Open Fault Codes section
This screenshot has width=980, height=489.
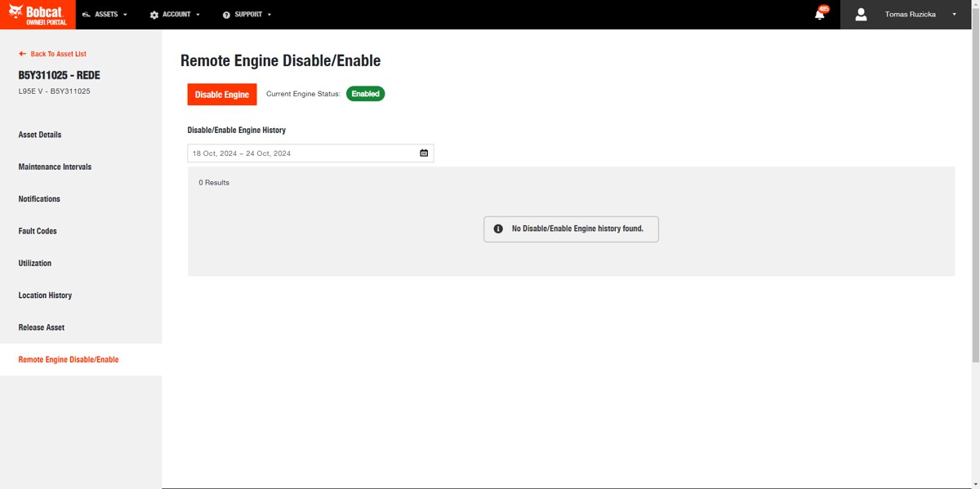pyautogui.click(x=38, y=231)
